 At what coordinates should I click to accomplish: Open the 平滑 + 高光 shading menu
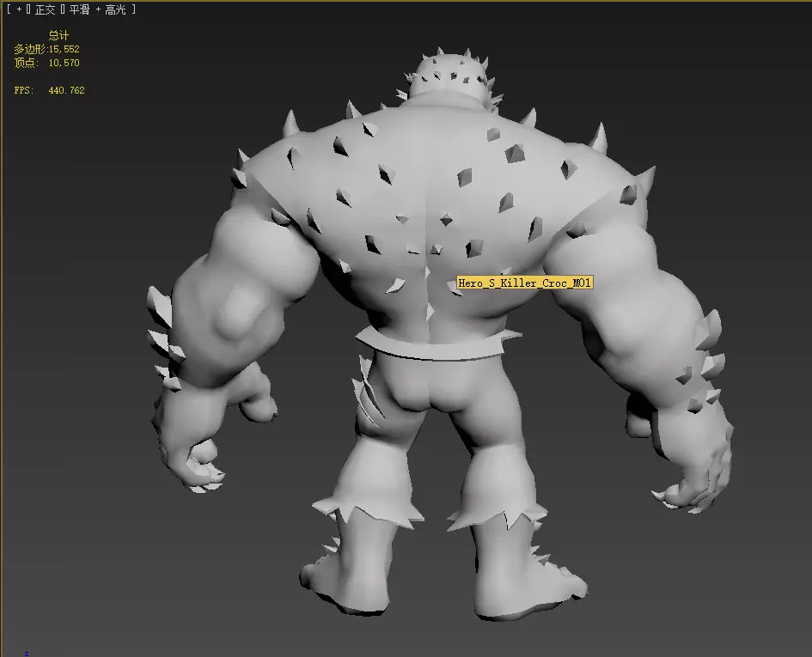(97, 9)
